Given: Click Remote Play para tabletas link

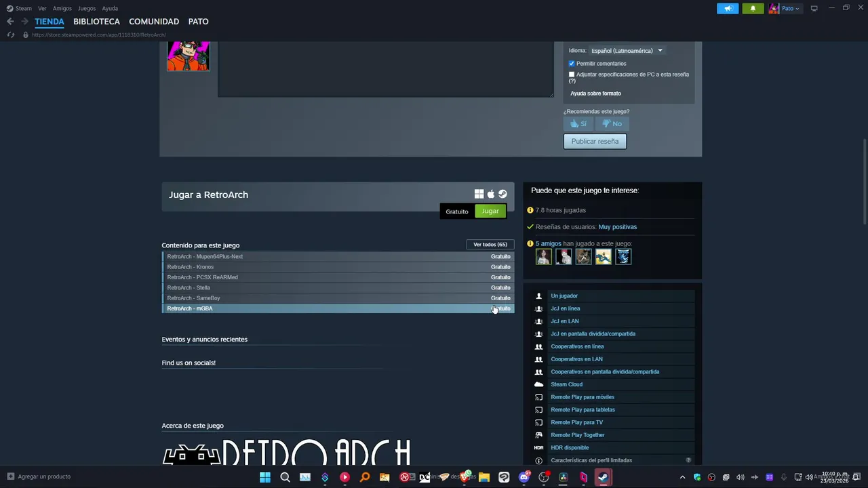Looking at the screenshot, I should 583,410.
